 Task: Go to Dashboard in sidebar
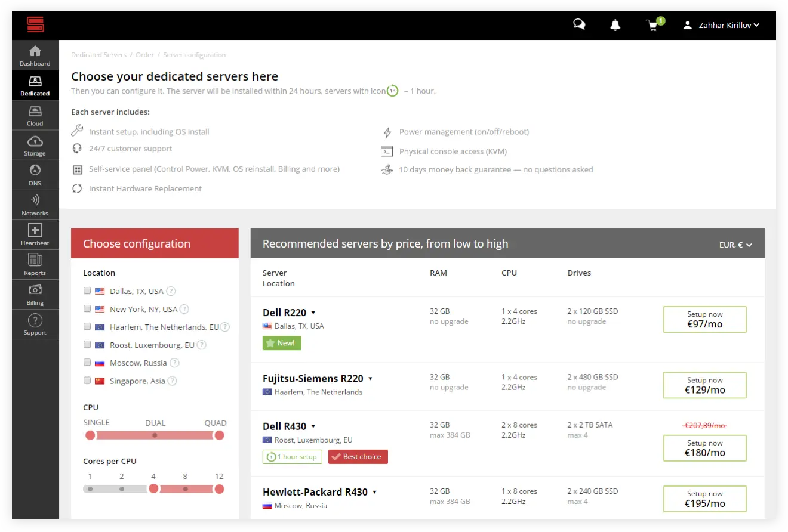click(x=35, y=55)
